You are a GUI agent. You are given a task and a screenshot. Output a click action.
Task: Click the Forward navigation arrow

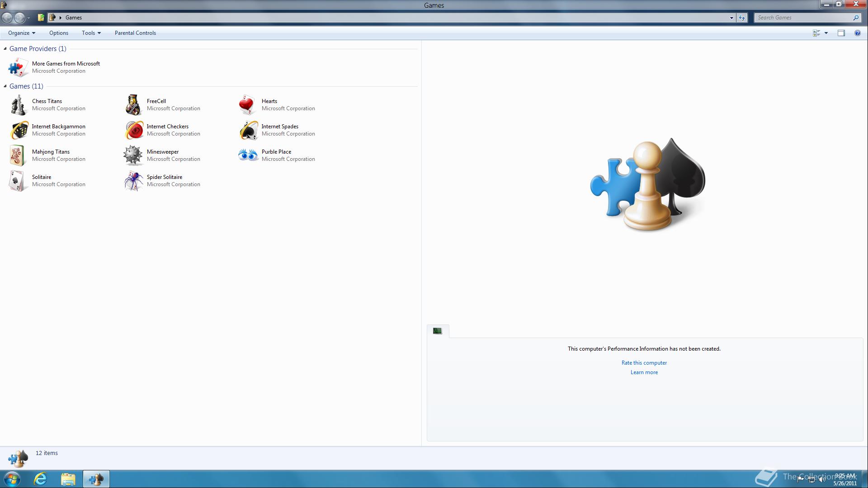[19, 18]
